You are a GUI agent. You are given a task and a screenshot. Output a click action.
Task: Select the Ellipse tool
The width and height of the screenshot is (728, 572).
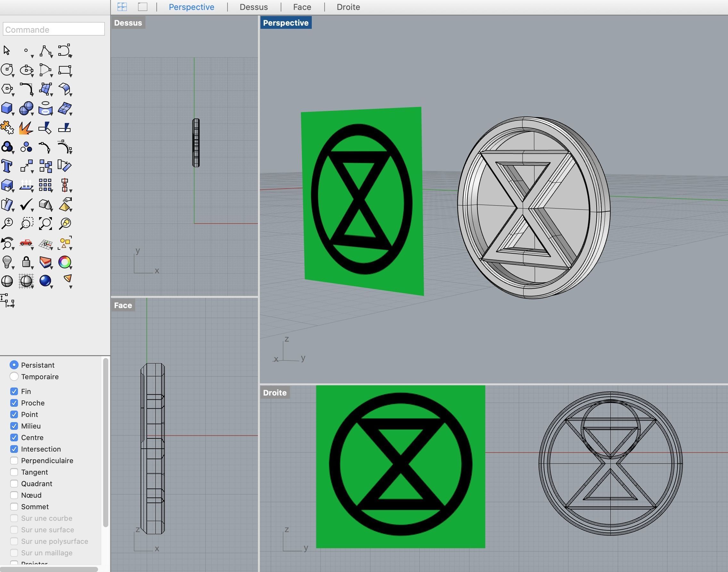click(27, 70)
